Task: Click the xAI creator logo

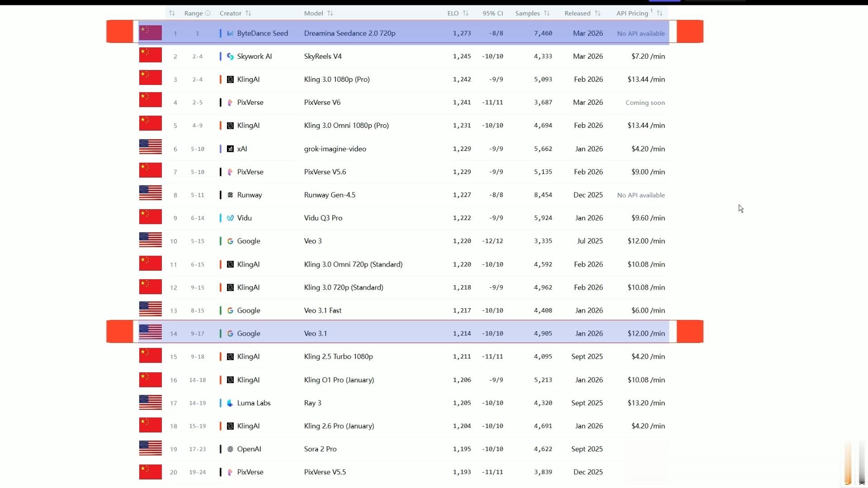Action: (x=230, y=149)
